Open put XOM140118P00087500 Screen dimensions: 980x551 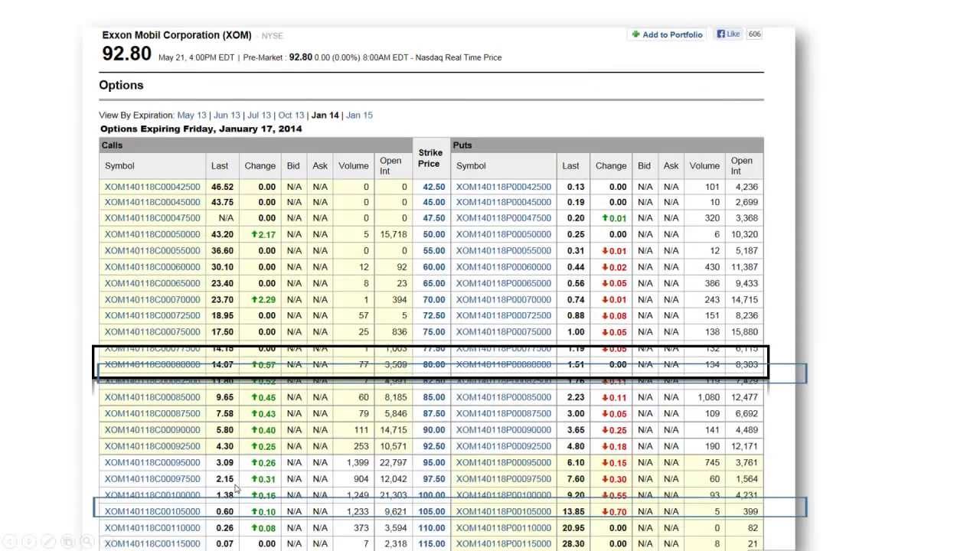click(x=504, y=414)
